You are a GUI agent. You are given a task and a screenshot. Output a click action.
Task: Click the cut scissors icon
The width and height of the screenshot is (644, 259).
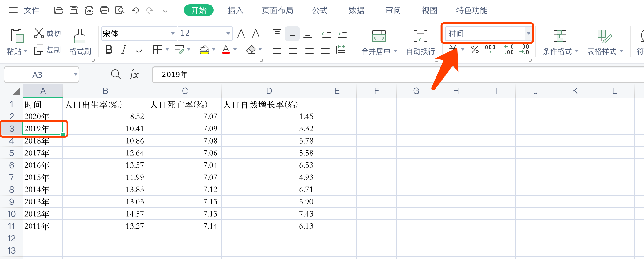(39, 33)
